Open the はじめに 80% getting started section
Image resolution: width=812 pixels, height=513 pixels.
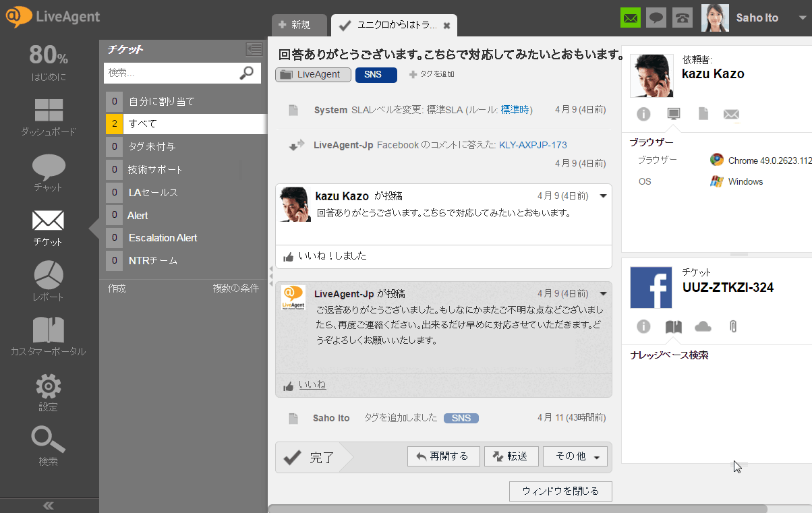[49, 63]
